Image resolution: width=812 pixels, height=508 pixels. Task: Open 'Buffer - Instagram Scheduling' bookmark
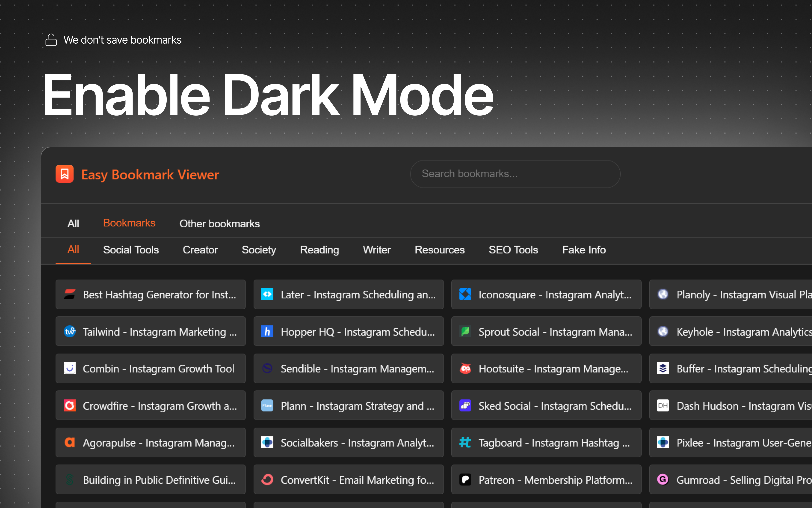(x=731, y=369)
